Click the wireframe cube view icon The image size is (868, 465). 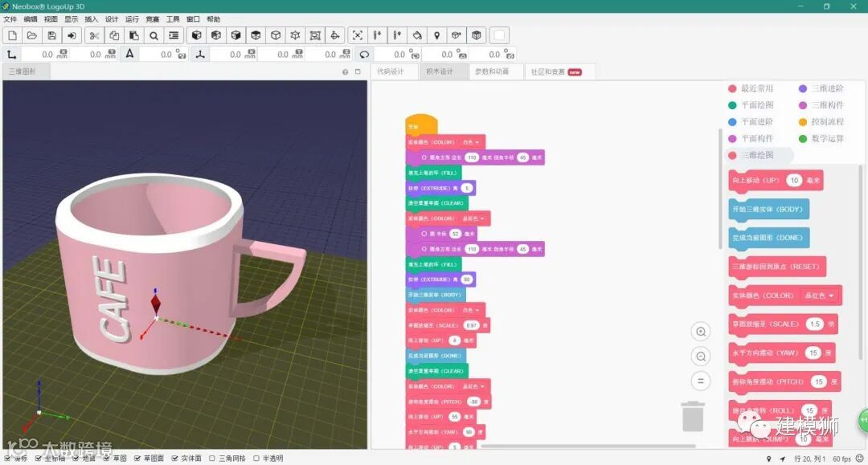coord(276,35)
